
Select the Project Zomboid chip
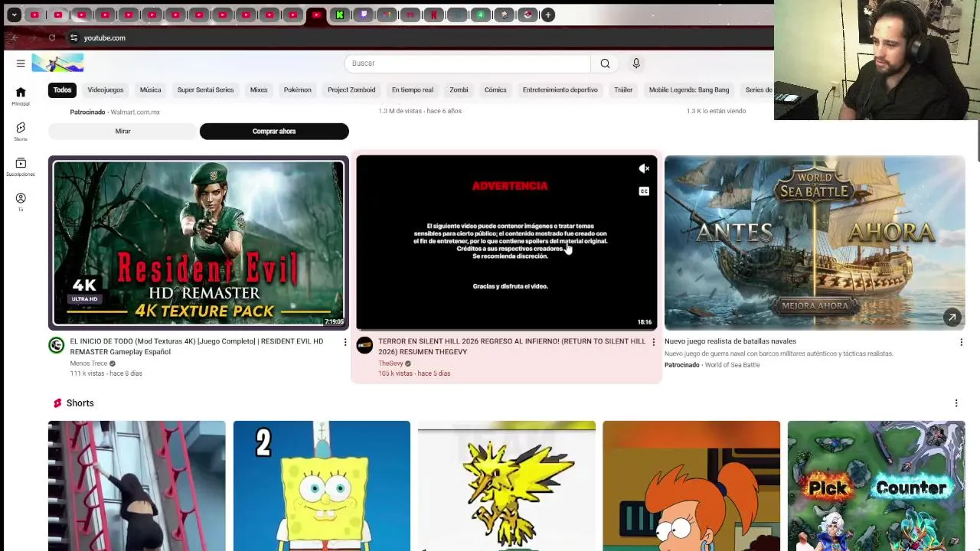(351, 90)
